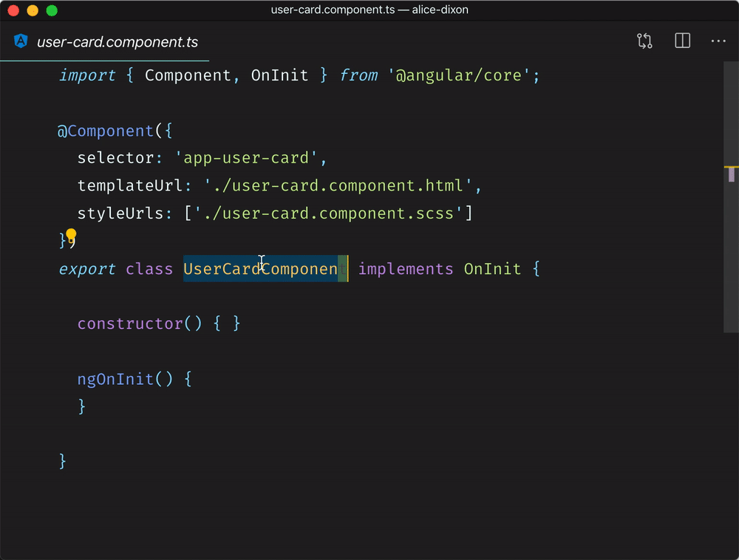This screenshot has width=739, height=560.
Task: Click '@angular/core' in the import statement
Action: pyautogui.click(x=460, y=75)
